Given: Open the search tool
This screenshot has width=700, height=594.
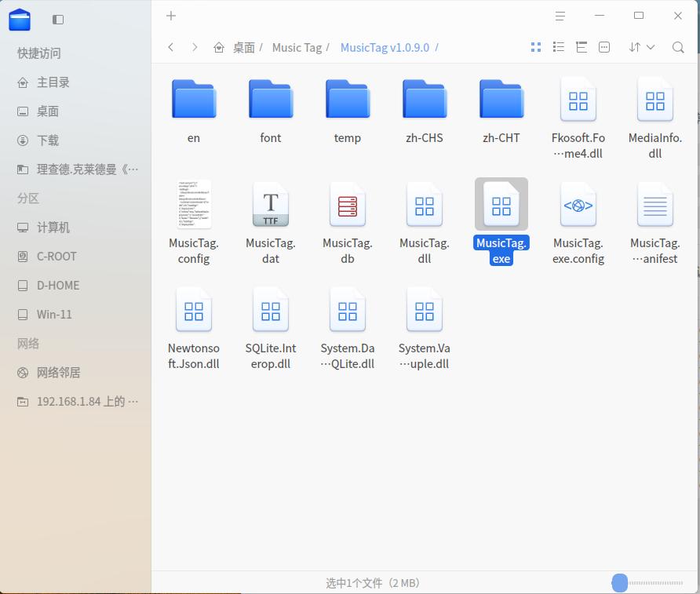Looking at the screenshot, I should pos(678,47).
